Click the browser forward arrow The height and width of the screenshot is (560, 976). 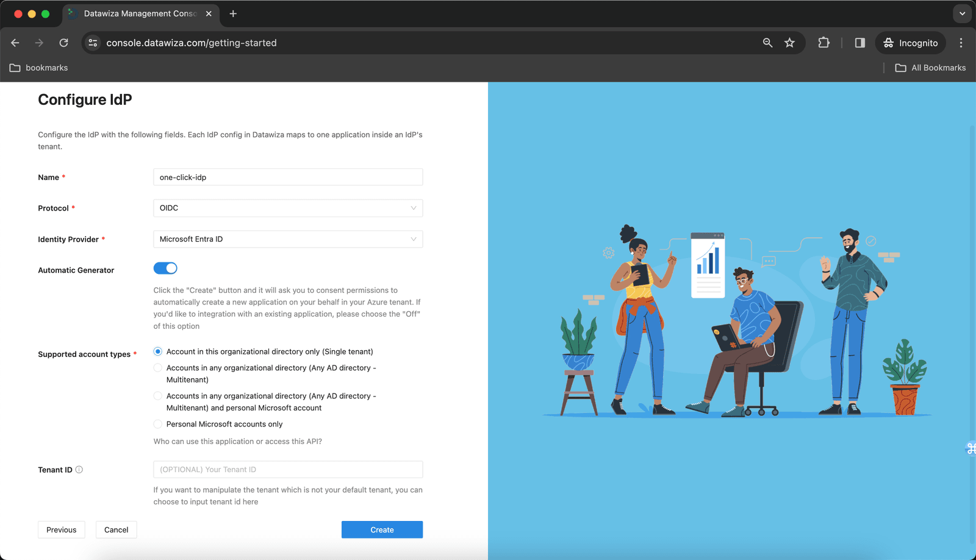[39, 43]
